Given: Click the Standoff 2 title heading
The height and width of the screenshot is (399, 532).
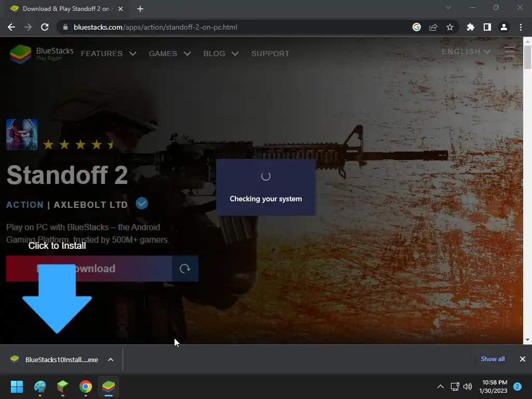Looking at the screenshot, I should point(67,175).
